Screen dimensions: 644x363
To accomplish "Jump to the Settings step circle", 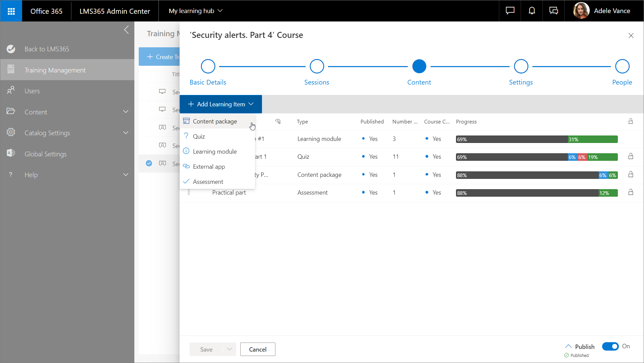I will (521, 66).
